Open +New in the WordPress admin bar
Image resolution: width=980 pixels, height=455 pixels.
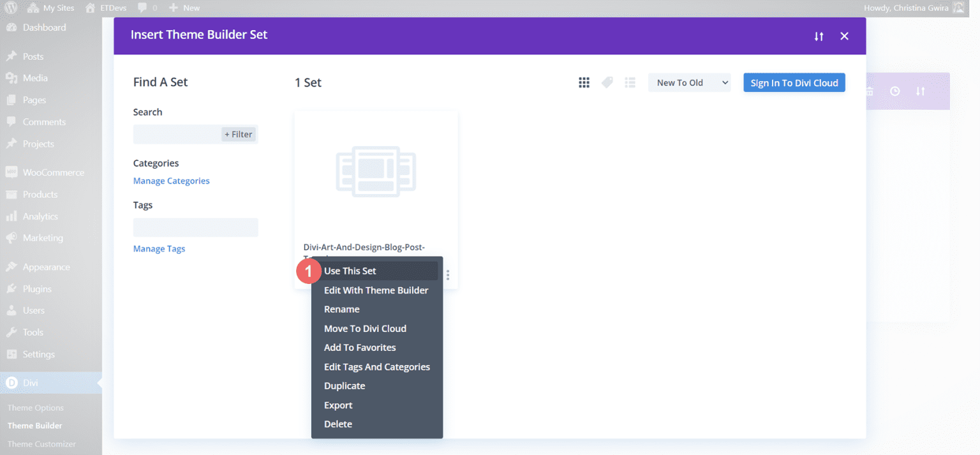184,8
